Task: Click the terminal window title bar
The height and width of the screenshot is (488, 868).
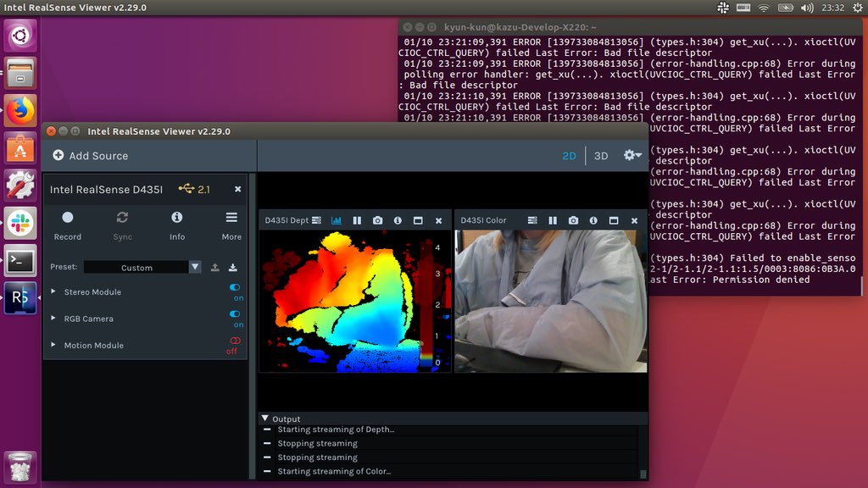Action: coord(630,27)
